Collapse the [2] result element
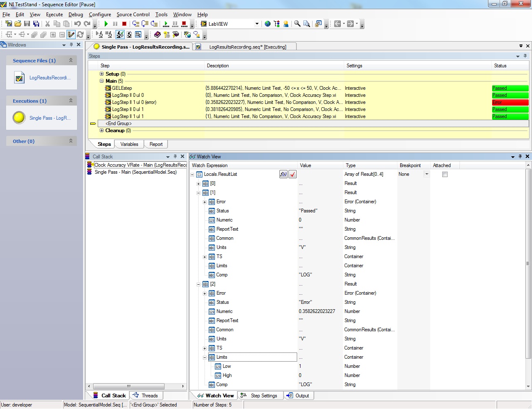The width and height of the screenshot is (532, 409). click(198, 284)
